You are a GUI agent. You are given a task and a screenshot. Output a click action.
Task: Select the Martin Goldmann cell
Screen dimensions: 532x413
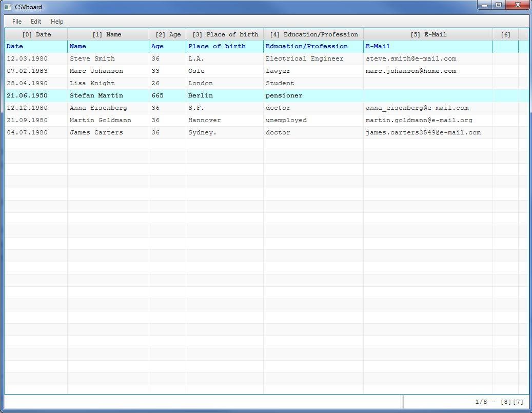108,120
